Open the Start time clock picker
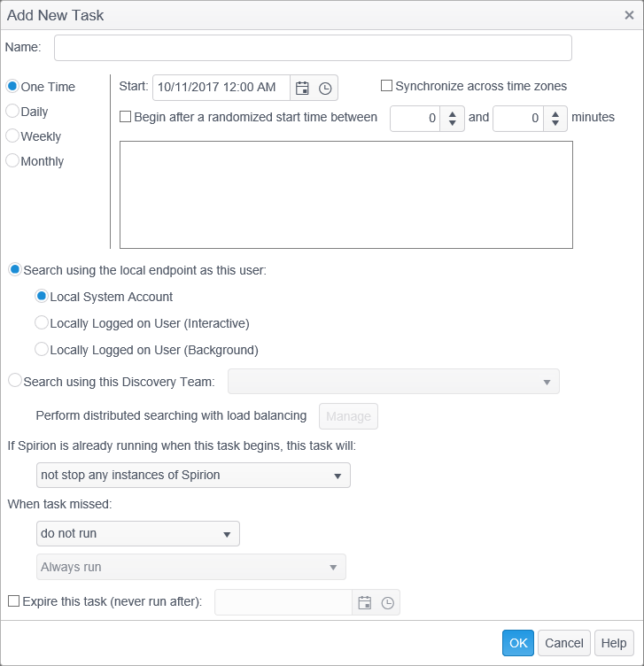 click(x=325, y=88)
